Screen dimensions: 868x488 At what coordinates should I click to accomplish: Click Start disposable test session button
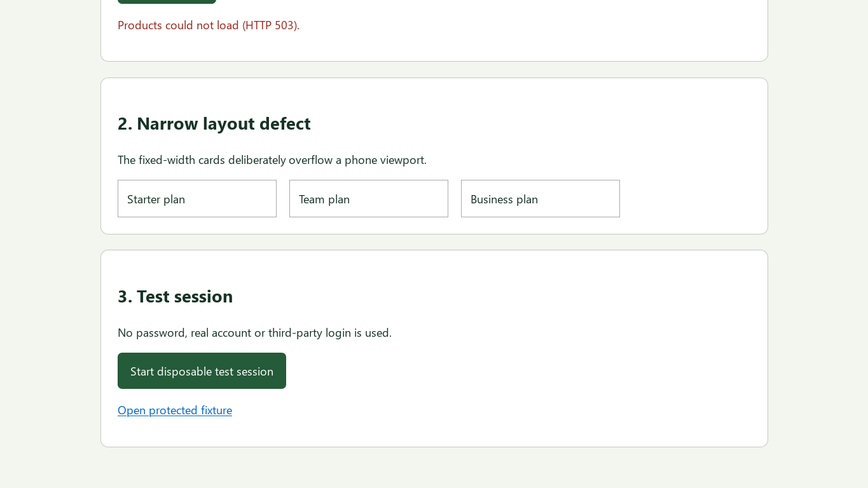click(202, 370)
